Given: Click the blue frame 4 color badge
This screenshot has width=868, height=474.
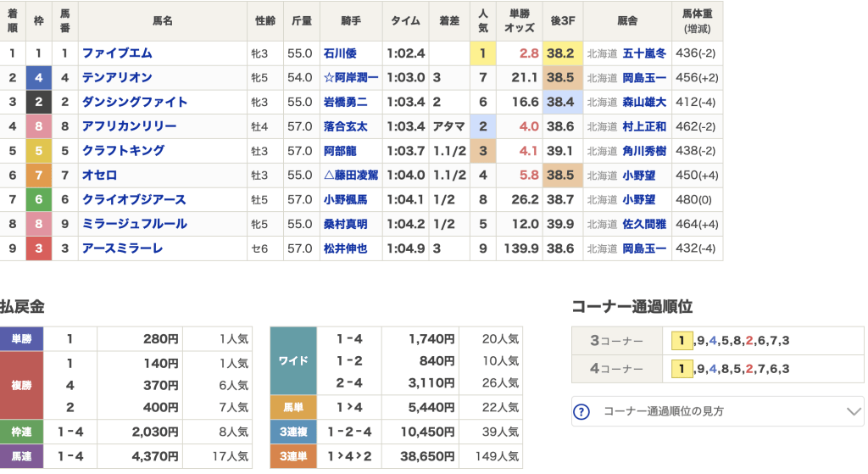Looking at the screenshot, I should point(39,77).
